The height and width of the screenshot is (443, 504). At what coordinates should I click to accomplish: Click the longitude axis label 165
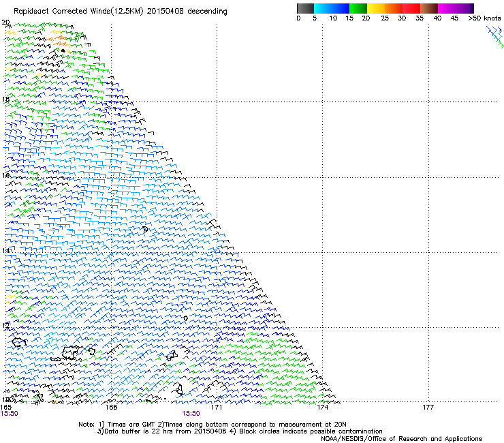coord(5,407)
